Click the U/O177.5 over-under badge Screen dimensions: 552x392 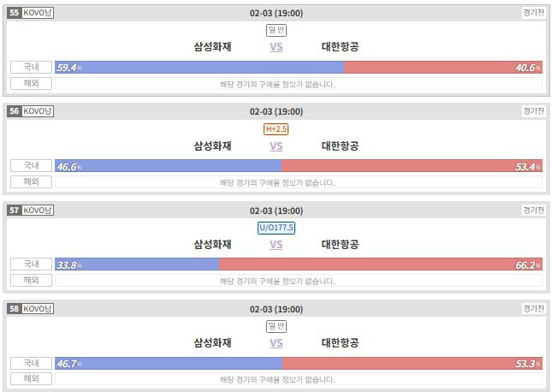click(x=276, y=228)
